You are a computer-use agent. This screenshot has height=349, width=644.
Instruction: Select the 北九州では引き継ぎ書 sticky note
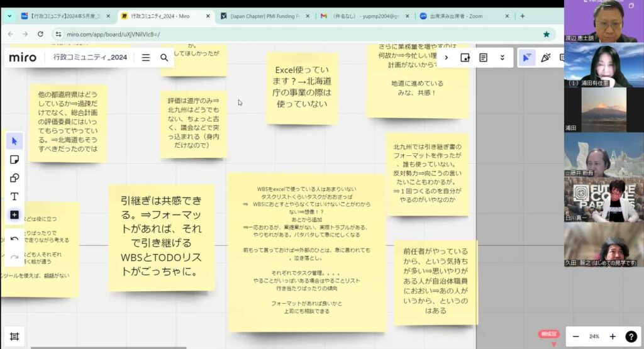pyautogui.click(x=427, y=174)
